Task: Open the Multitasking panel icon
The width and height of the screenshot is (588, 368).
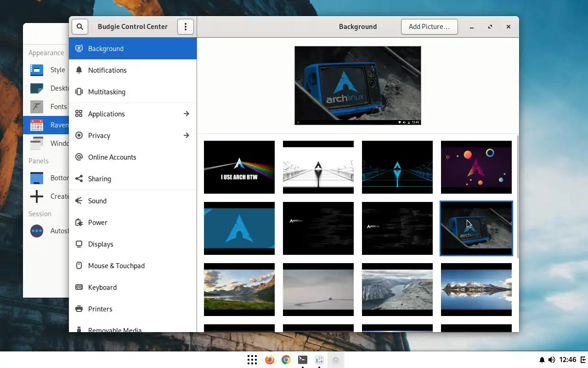Action: 79,92
